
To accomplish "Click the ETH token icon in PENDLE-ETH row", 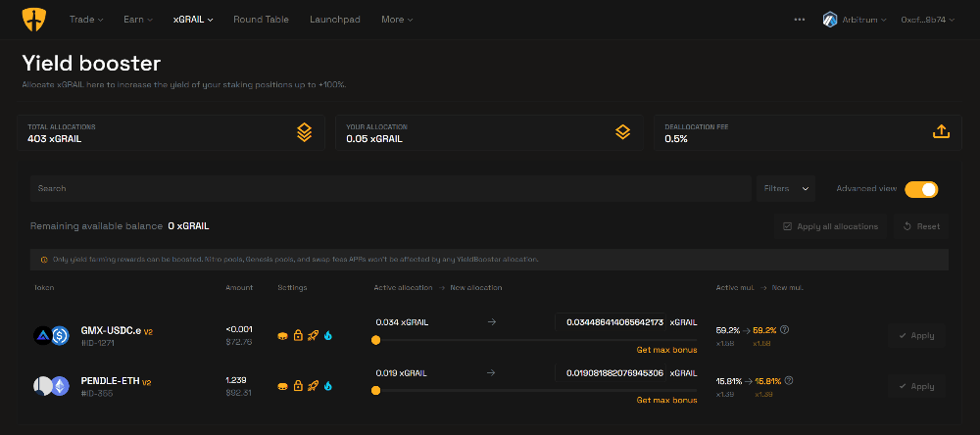I will 60,386.
